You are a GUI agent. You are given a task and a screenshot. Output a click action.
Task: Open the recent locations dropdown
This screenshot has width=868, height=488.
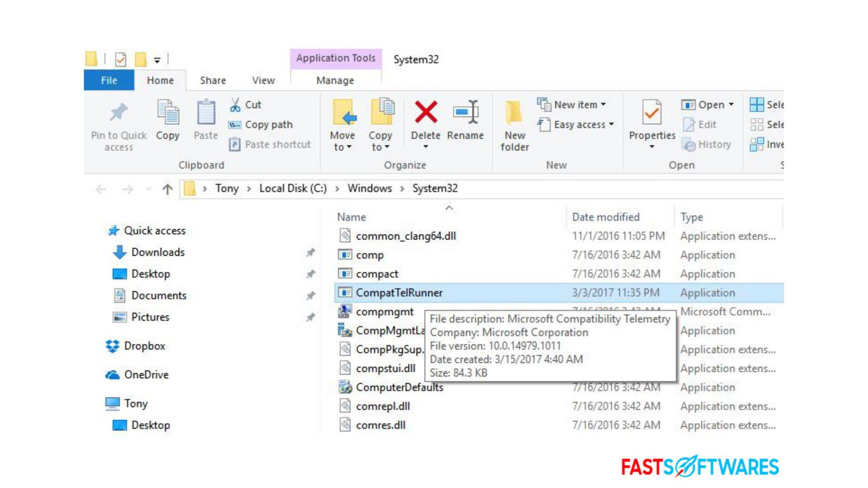tap(149, 189)
